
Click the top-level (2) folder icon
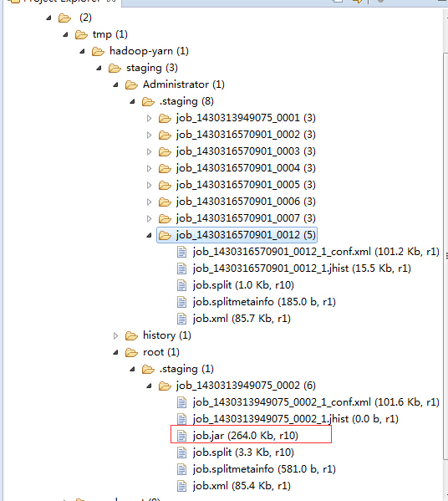(x=64, y=18)
